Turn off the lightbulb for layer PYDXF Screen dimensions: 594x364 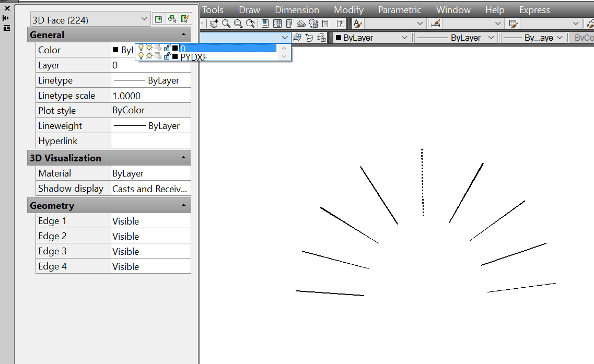pyautogui.click(x=141, y=57)
